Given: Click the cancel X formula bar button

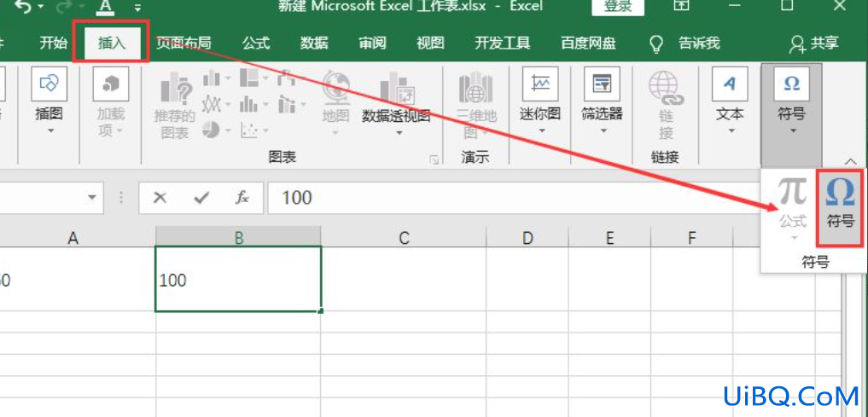Looking at the screenshot, I should click(x=160, y=198).
